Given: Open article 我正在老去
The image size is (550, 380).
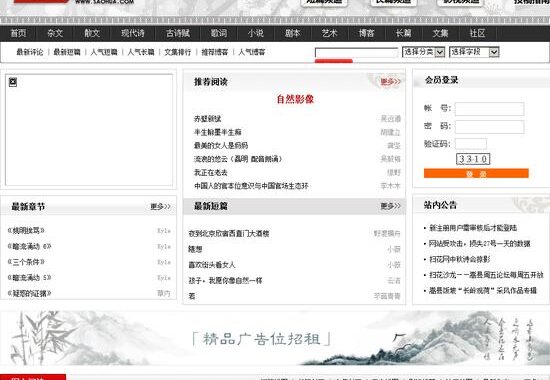Looking at the screenshot, I should [x=210, y=173].
